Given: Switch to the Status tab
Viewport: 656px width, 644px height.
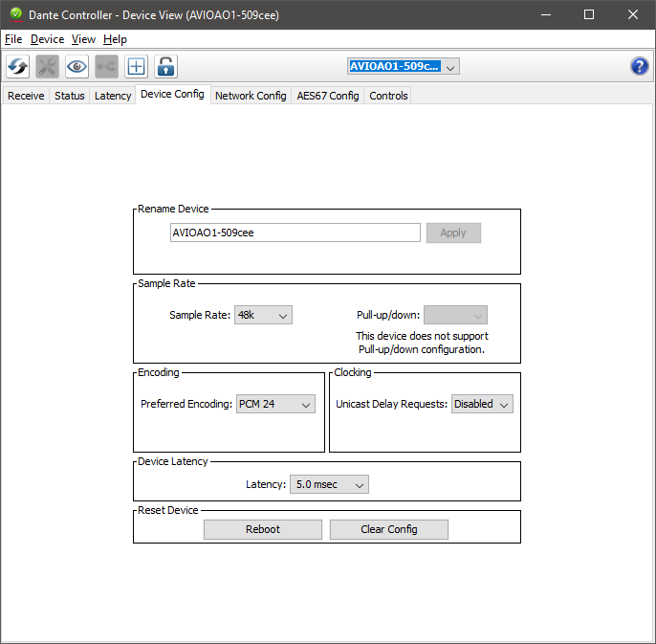Looking at the screenshot, I should [70, 96].
